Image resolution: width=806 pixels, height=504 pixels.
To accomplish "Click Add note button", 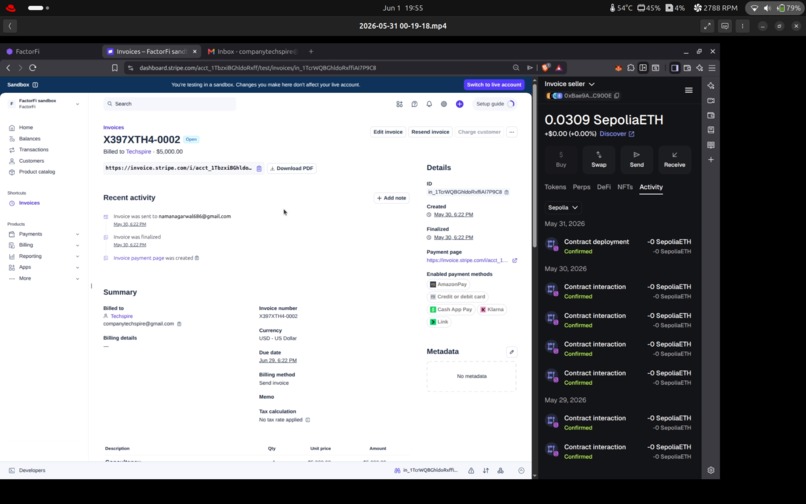I will (391, 198).
